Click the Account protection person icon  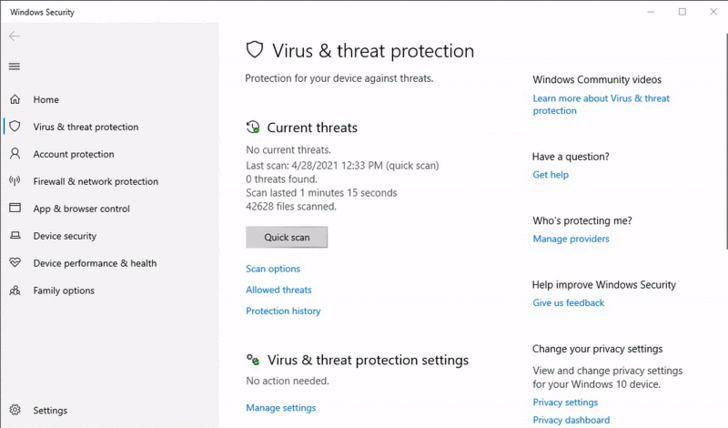(14, 154)
